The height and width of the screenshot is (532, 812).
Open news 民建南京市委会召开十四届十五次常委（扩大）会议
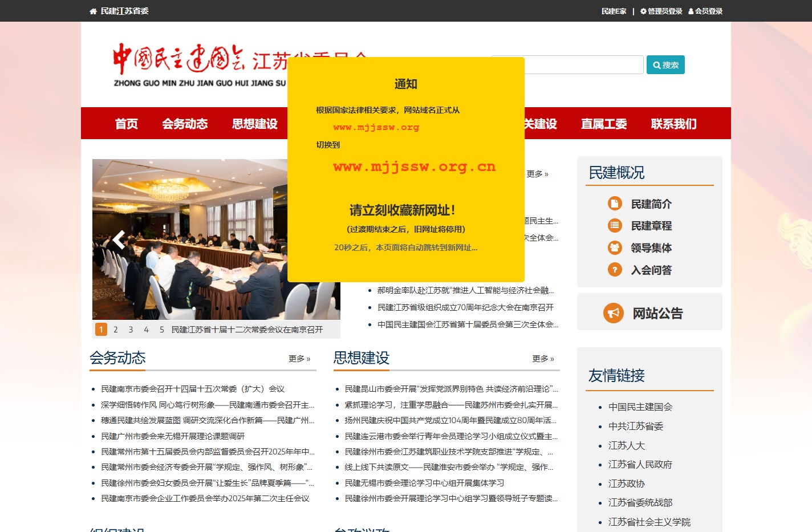click(193, 389)
